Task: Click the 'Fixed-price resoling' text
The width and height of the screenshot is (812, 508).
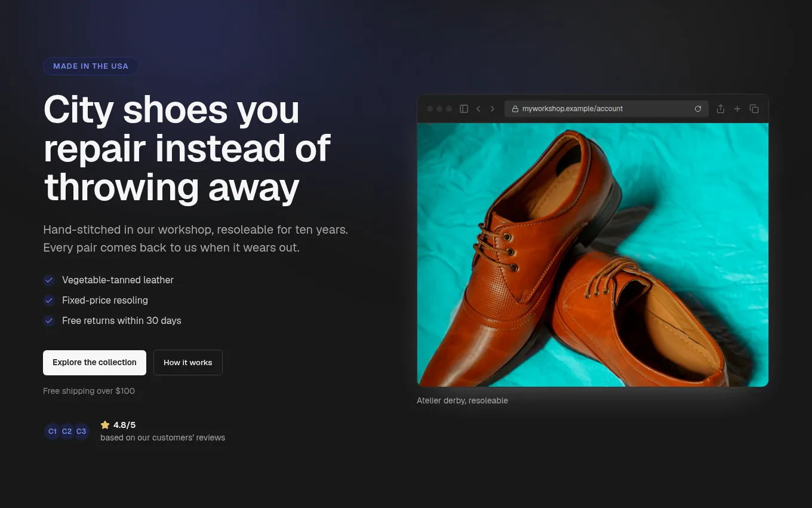Action: pos(105,301)
